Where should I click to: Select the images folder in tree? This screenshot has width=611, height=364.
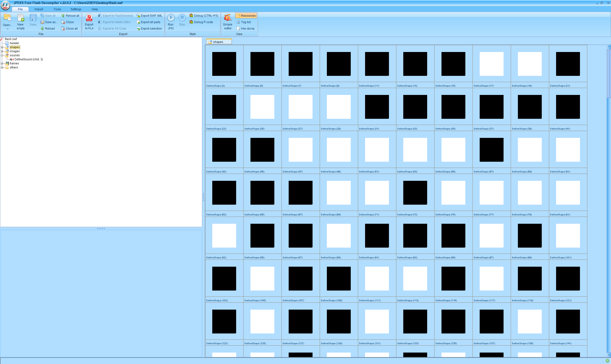click(x=15, y=51)
